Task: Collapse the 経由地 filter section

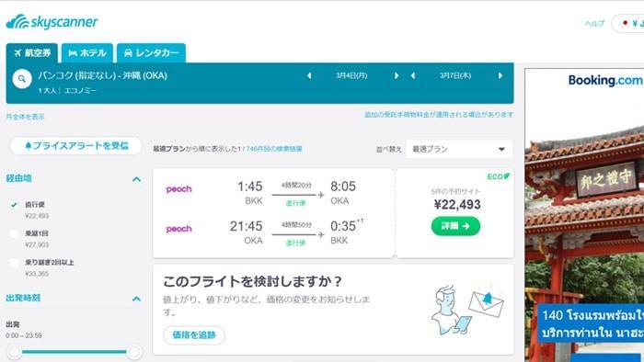Action: [x=136, y=179]
